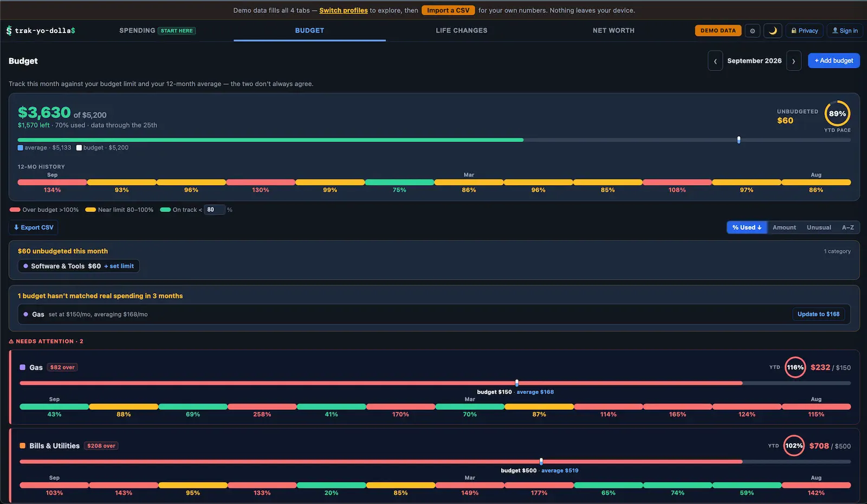Click the $208 over badge
This screenshot has height=504, width=867.
101,446
